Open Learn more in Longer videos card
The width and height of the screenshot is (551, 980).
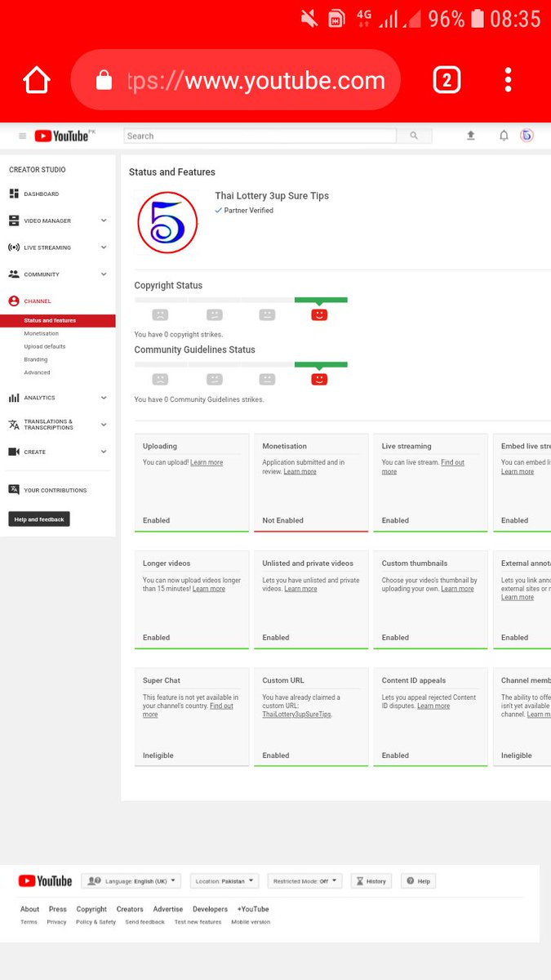pyautogui.click(x=209, y=589)
